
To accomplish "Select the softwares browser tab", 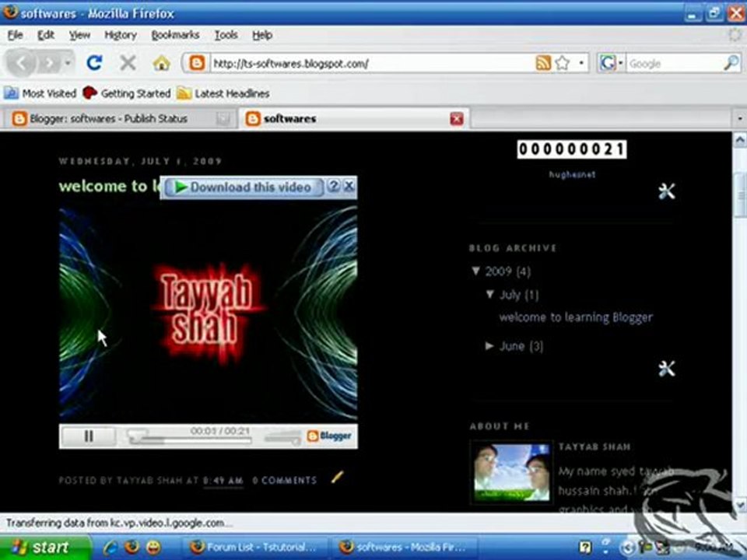I will coord(348,118).
